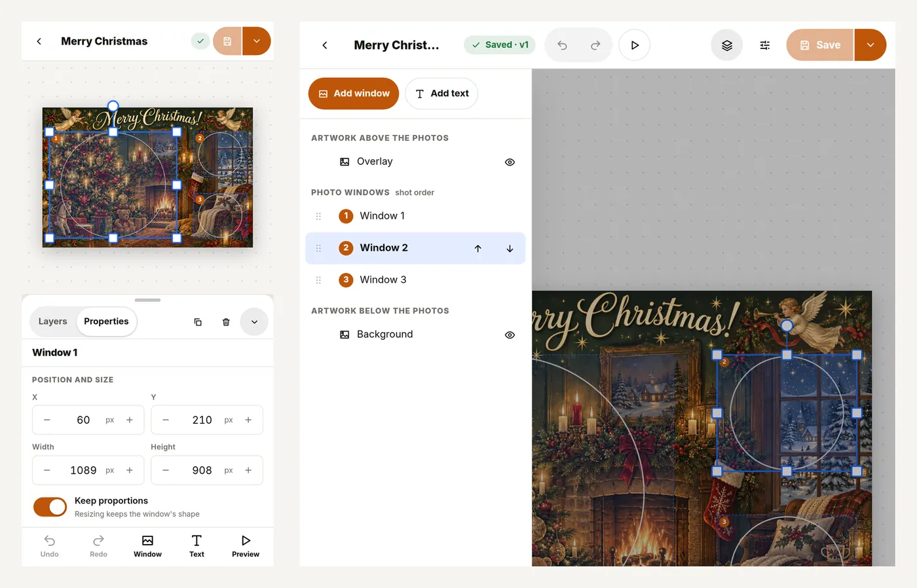Viewport: 917px width, 588px height.
Task: Go back in the desktop editor header
Action: (325, 45)
